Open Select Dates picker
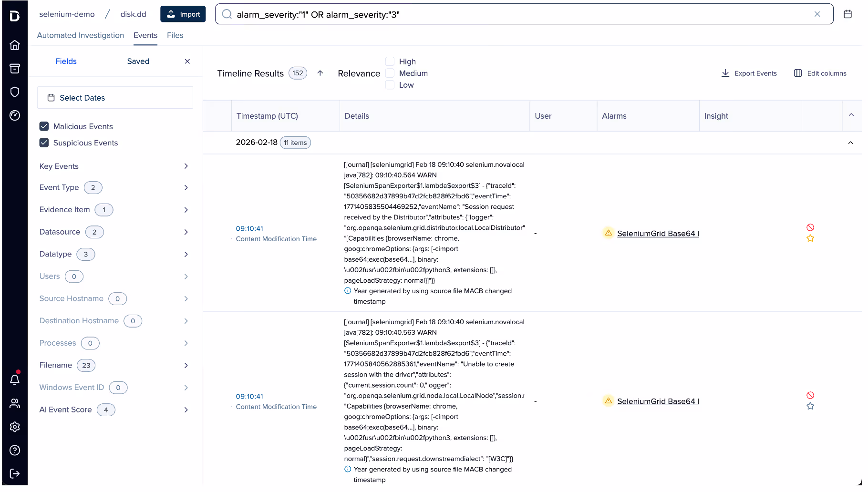Screen dimensions: 868x492 (x=115, y=98)
